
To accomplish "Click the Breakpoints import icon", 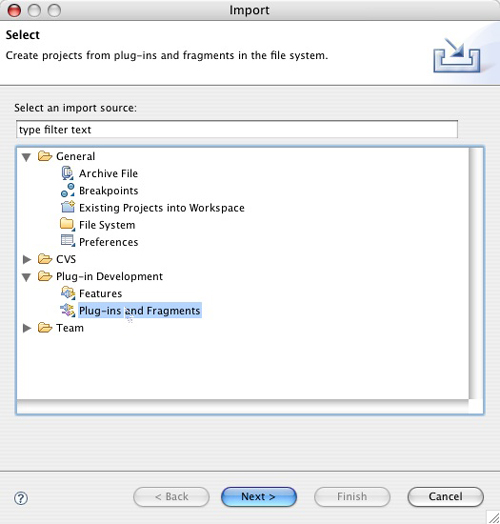I will point(68,190).
